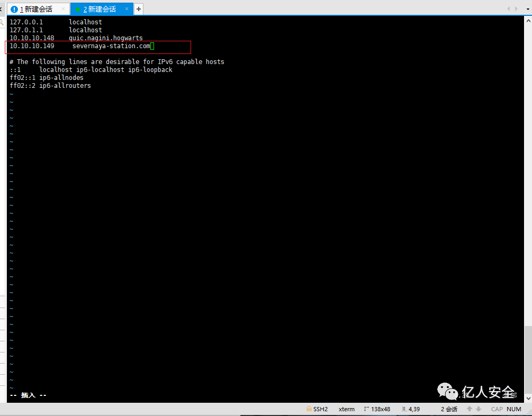Click the IPv6 capable hosts comment line

pyautogui.click(x=117, y=62)
